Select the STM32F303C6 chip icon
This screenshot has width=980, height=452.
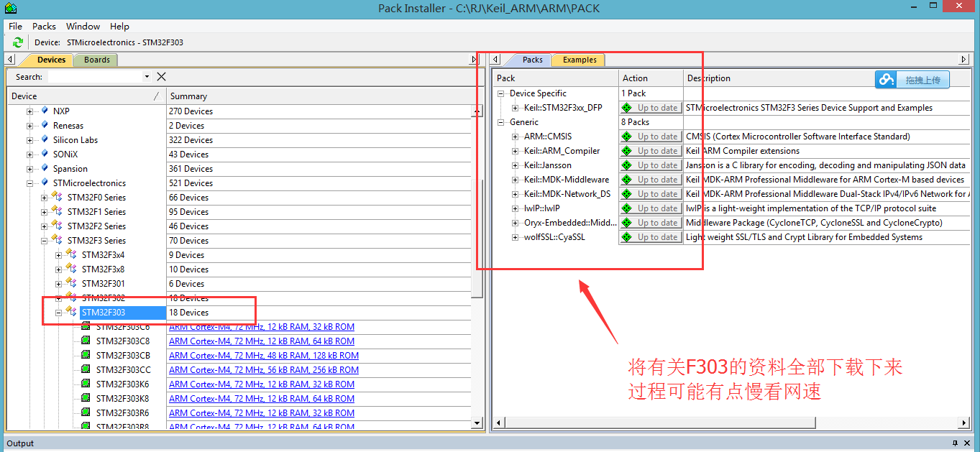pos(86,327)
